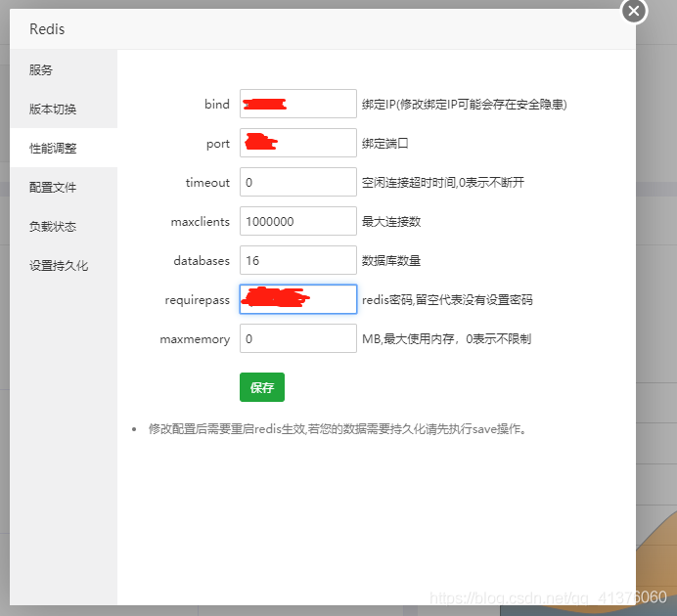The height and width of the screenshot is (616, 677).
Task: Click the databases field label
Action: pos(202,260)
